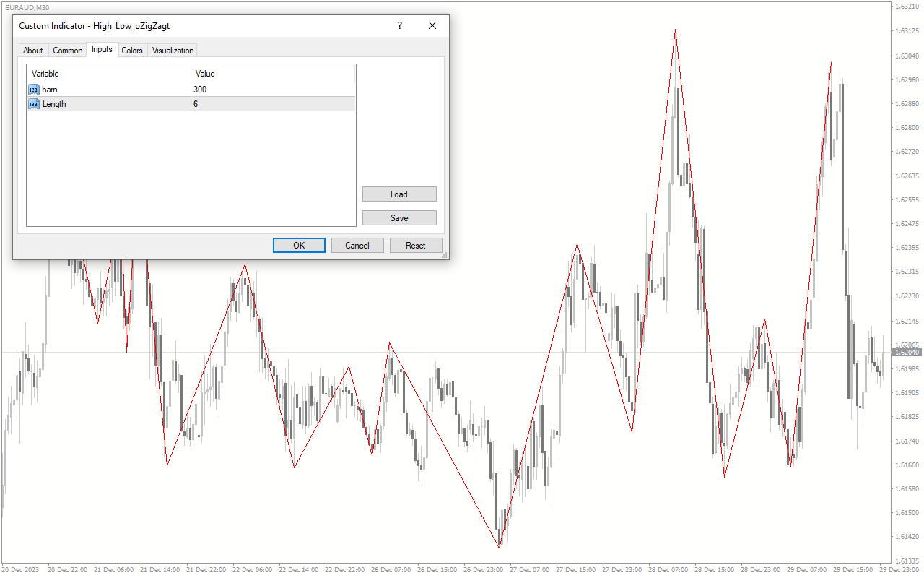Close the Custom Indicator dialog
This screenshot has height=578, width=924.
click(432, 25)
